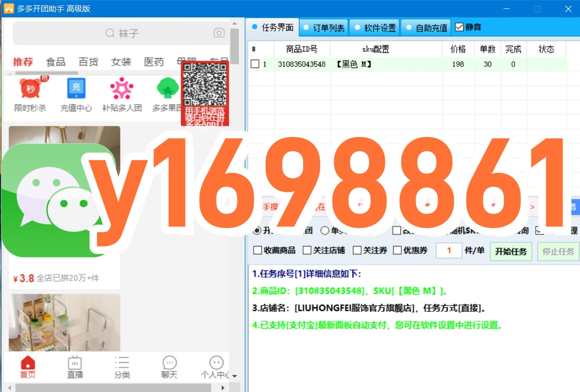Click the 开始任务 button
This screenshot has width=580, height=392.
tap(510, 251)
